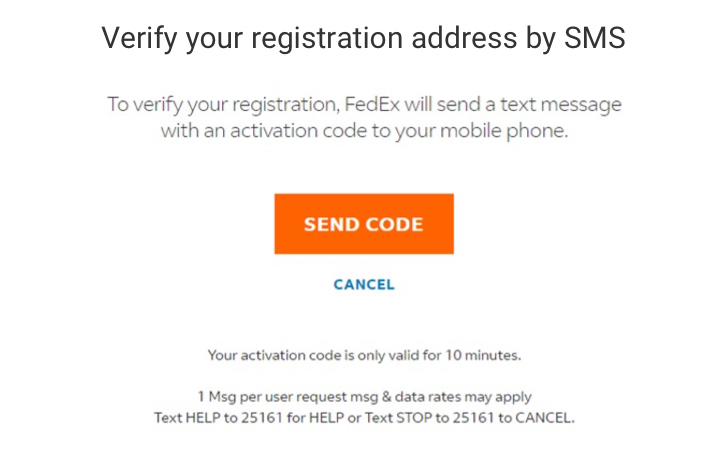Click the word 'registration' in the heading
Image resolution: width=727 pixels, height=451 pixels.
coord(327,38)
